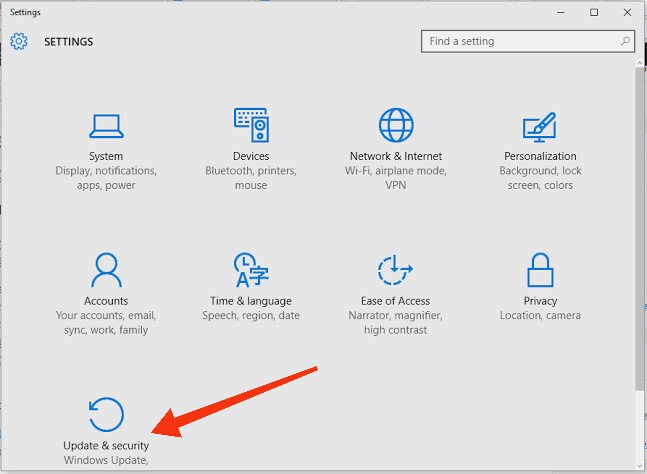Click 'Wi-Fi, airplane mode, VPN' description

click(396, 178)
